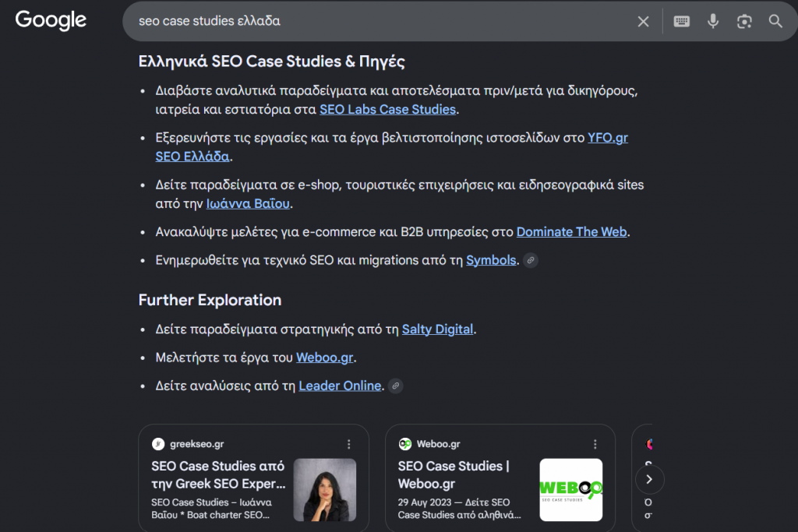The image size is (798, 532).
Task: Open the Salty Digital link
Action: [x=437, y=329]
